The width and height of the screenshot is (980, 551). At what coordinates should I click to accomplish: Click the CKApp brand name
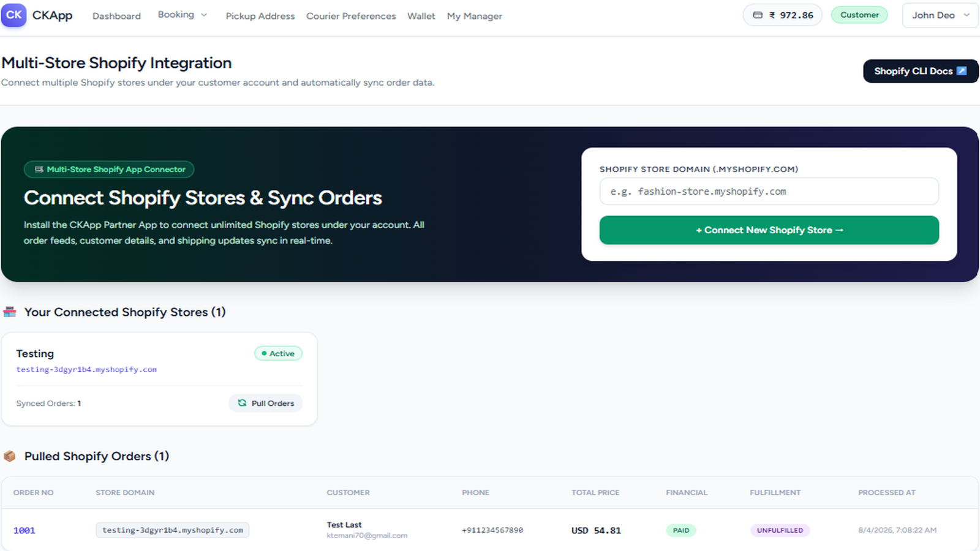[x=52, y=15]
